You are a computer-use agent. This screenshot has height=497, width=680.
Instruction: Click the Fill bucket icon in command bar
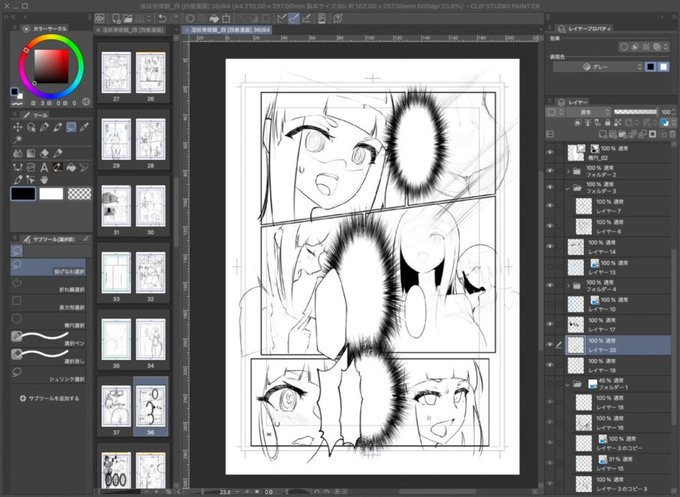(214, 18)
